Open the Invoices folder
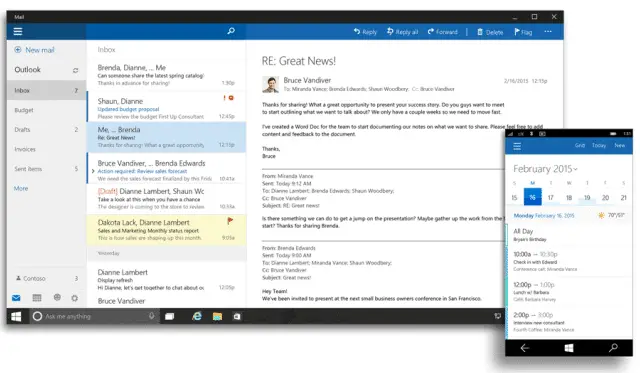The height and width of the screenshot is (373, 640). [x=46, y=149]
